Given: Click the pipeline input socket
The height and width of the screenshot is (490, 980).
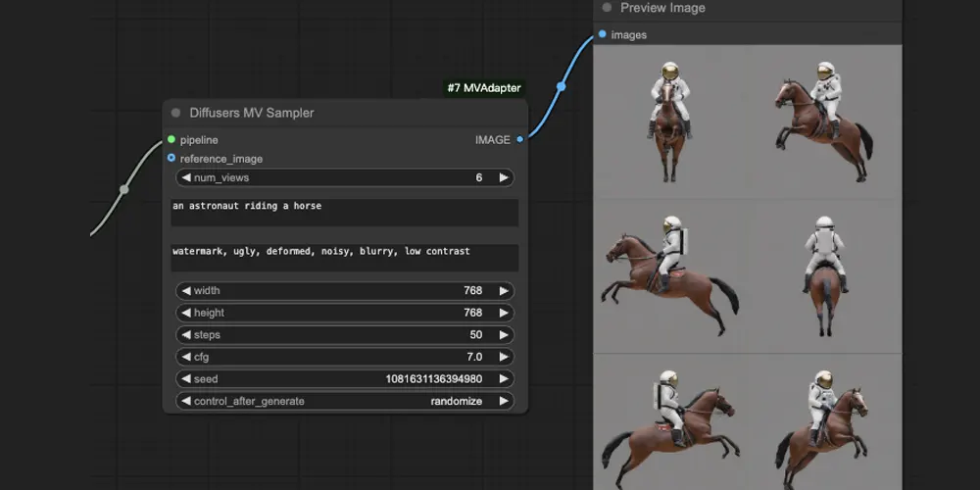Looking at the screenshot, I should pyautogui.click(x=171, y=139).
